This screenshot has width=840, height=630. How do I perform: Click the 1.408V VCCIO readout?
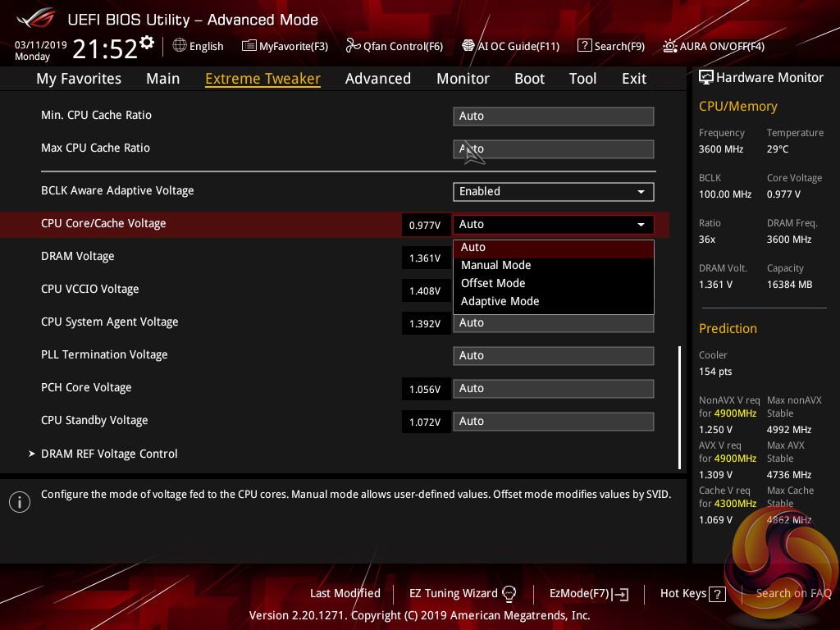point(426,290)
